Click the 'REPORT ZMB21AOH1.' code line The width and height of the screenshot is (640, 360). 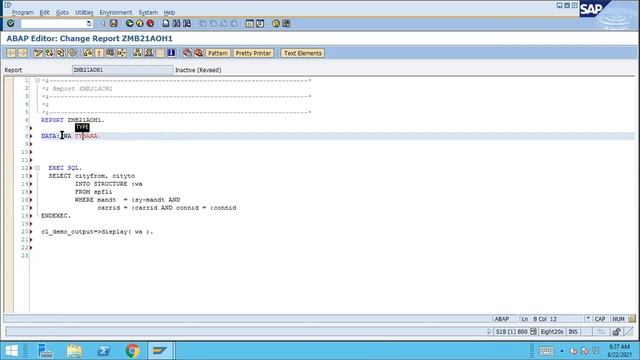click(x=73, y=120)
